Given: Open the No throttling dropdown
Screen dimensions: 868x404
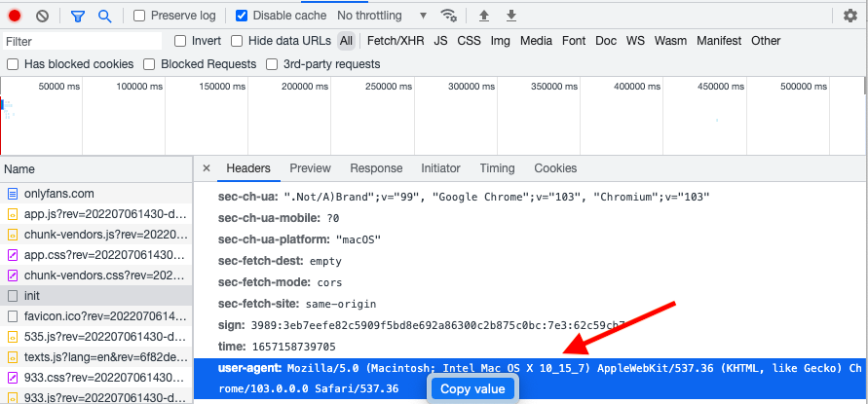Looking at the screenshot, I should coord(382,16).
